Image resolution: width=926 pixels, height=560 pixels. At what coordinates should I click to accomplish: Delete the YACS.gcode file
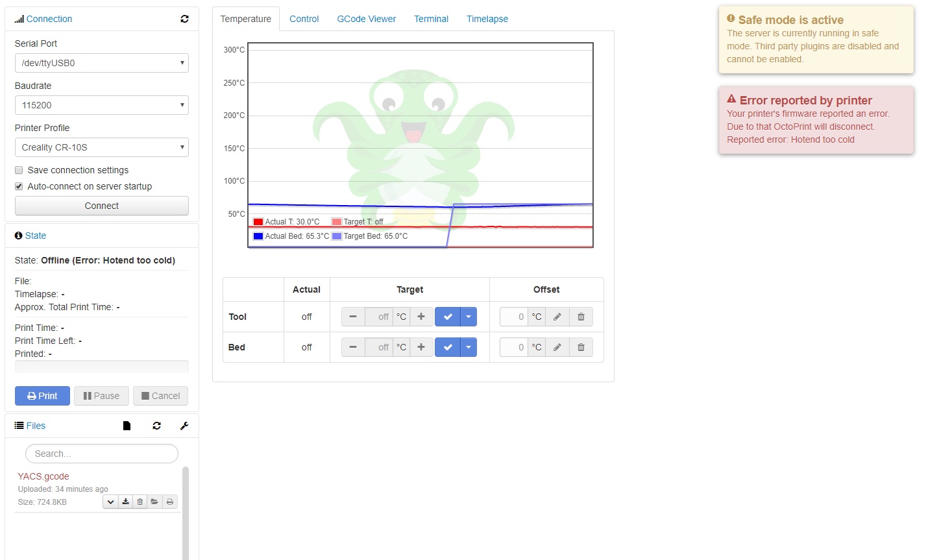[140, 501]
